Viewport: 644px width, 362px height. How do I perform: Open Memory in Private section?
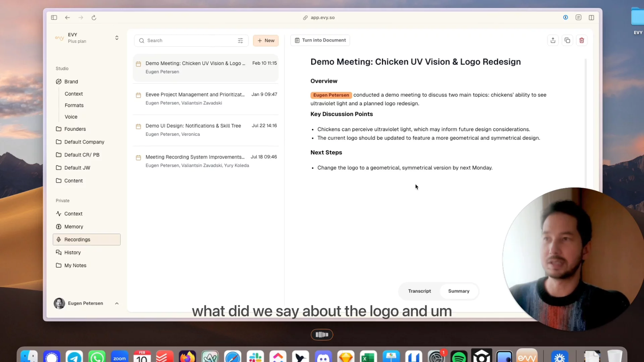73,227
